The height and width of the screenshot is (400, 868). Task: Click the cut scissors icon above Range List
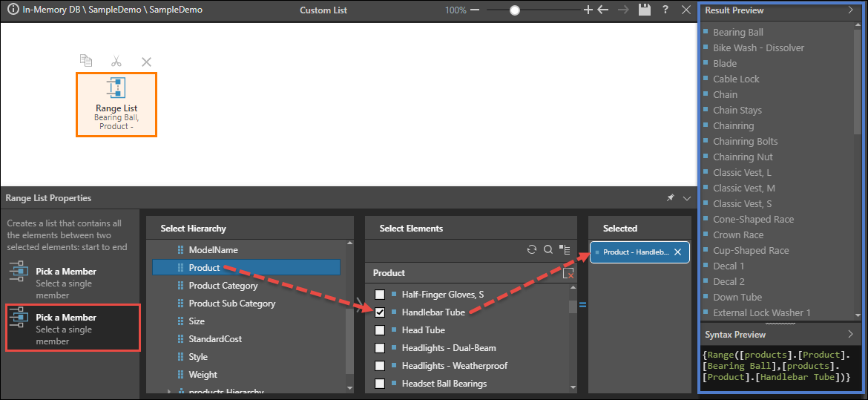[116, 61]
